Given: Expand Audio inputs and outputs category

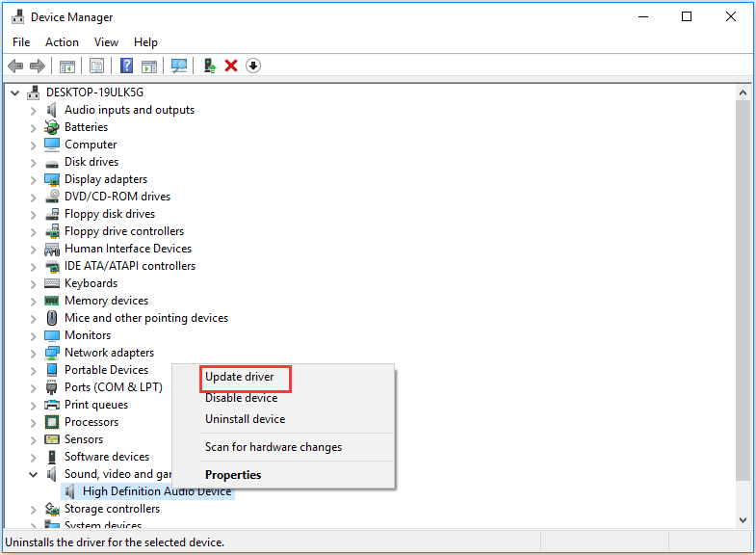Looking at the screenshot, I should tap(33, 111).
